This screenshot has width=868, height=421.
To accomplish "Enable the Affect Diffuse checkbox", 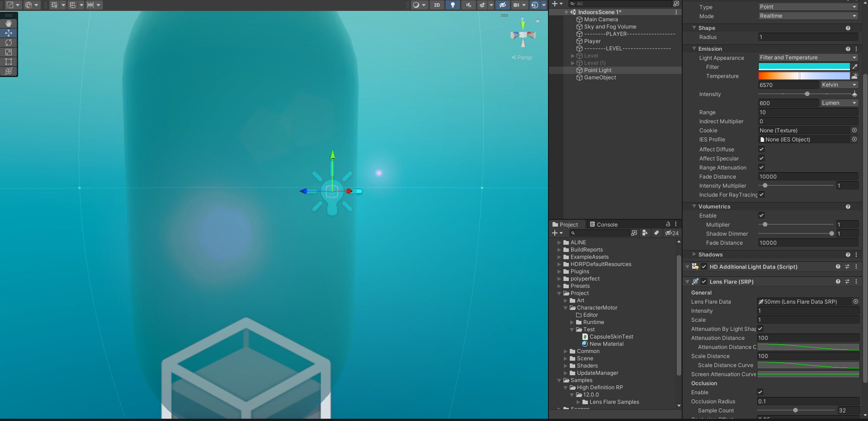I will click(761, 149).
